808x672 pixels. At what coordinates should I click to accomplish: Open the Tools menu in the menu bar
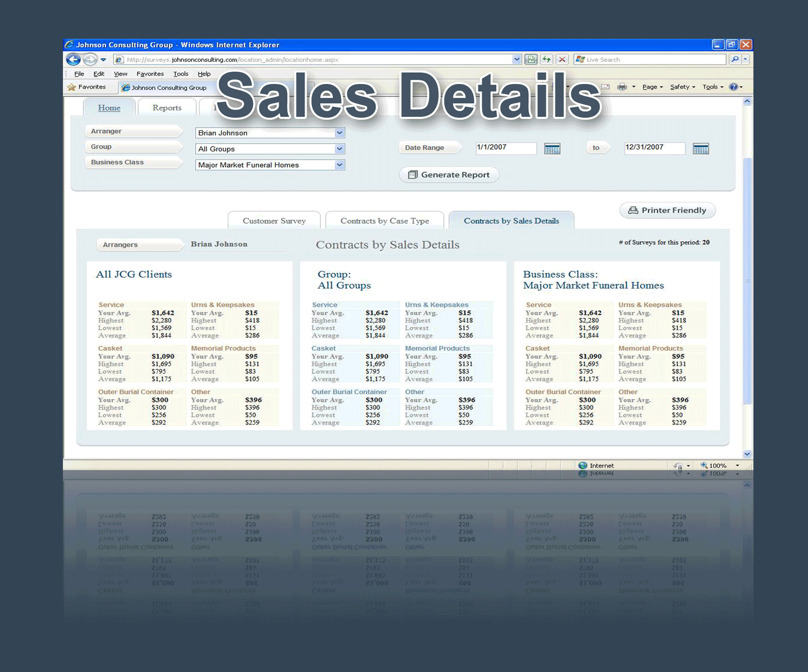pyautogui.click(x=181, y=74)
